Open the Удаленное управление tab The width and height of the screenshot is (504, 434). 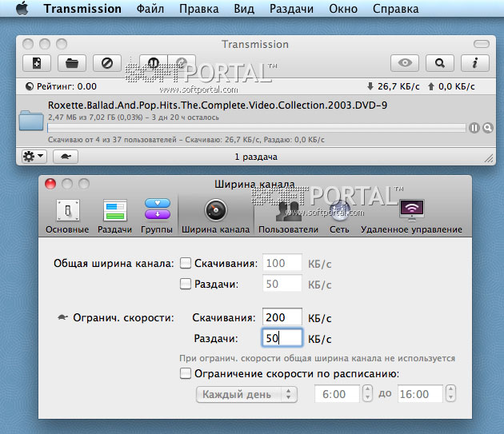[x=411, y=216]
